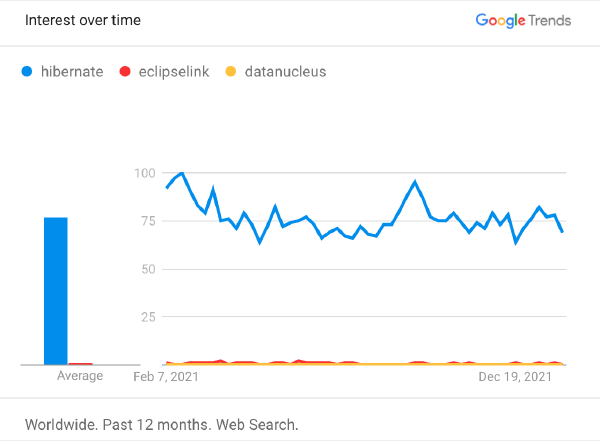600x441 pixels.
Task: Click the Google Trends logo
Action: (x=524, y=20)
